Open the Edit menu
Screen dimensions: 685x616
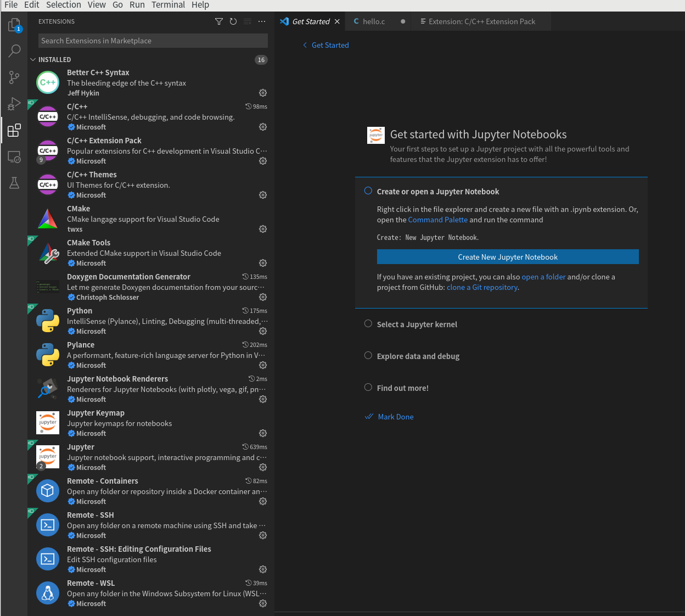(x=32, y=5)
